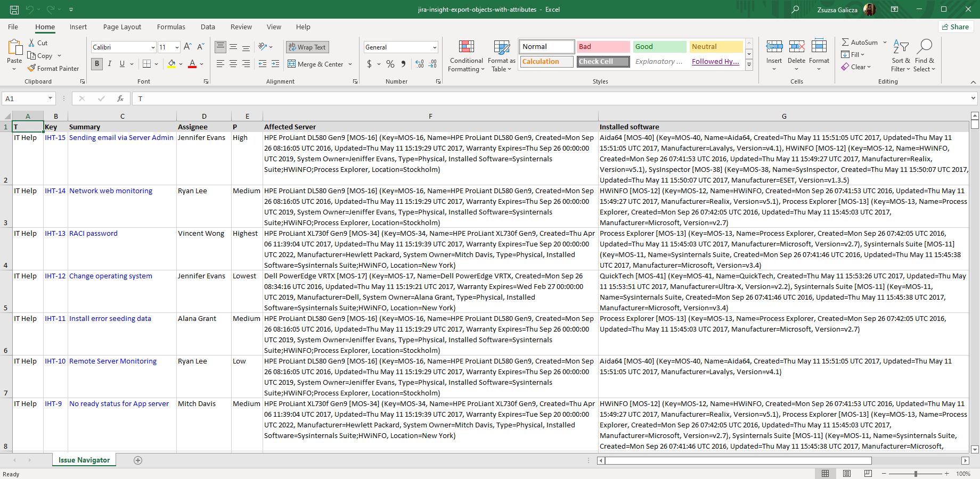Add new sheet with plus icon

[x=138, y=460]
